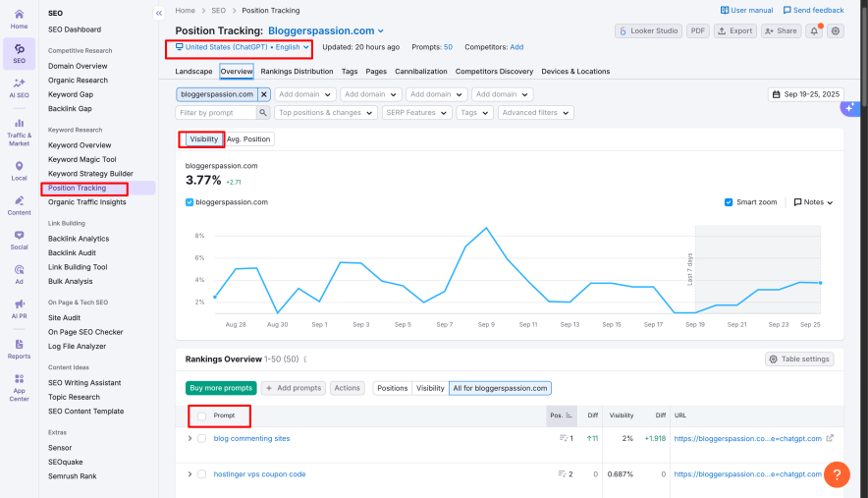This screenshot has width=868, height=498.
Task: Open first Add domain dropdown
Action: pyautogui.click(x=304, y=94)
